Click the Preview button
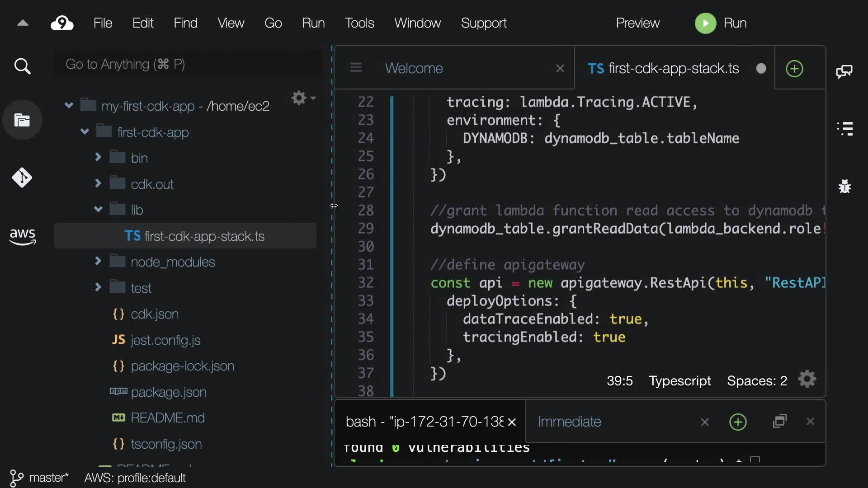 (637, 23)
